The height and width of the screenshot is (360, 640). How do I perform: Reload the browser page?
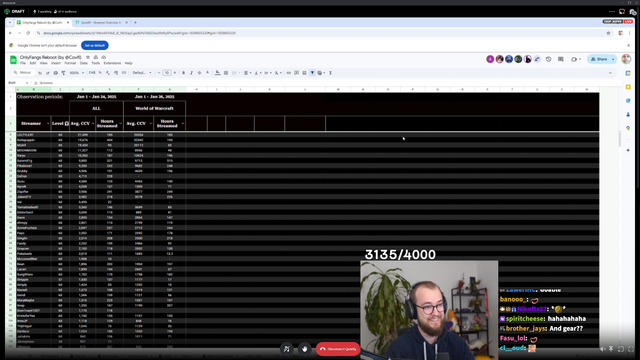click(28, 33)
